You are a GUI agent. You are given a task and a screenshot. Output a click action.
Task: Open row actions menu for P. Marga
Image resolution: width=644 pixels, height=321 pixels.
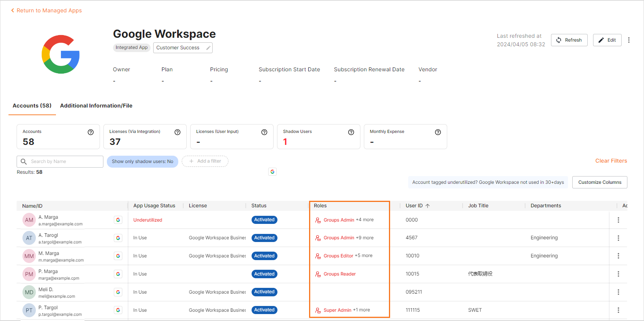tap(618, 274)
